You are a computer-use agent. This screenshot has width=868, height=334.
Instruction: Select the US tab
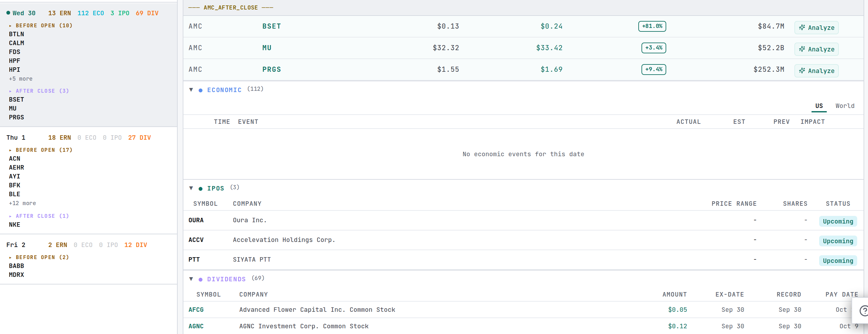819,106
